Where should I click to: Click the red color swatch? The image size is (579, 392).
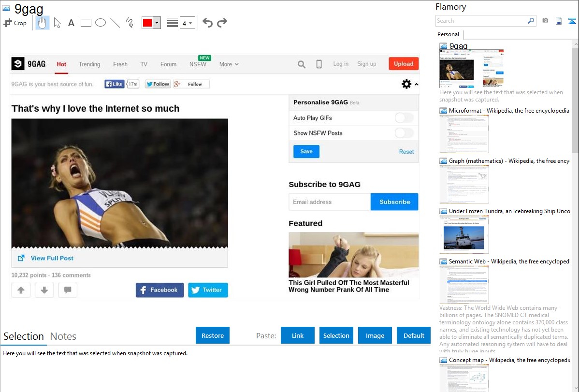[147, 23]
